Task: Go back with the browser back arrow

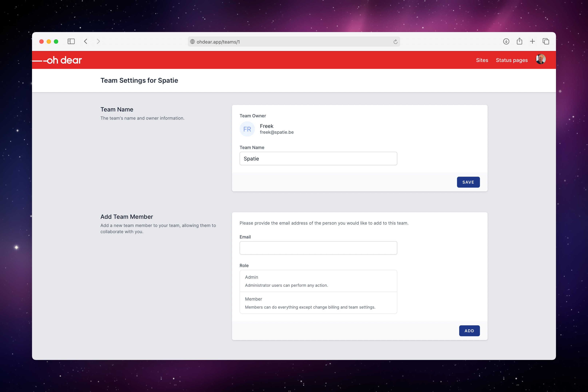Action: 86,41
